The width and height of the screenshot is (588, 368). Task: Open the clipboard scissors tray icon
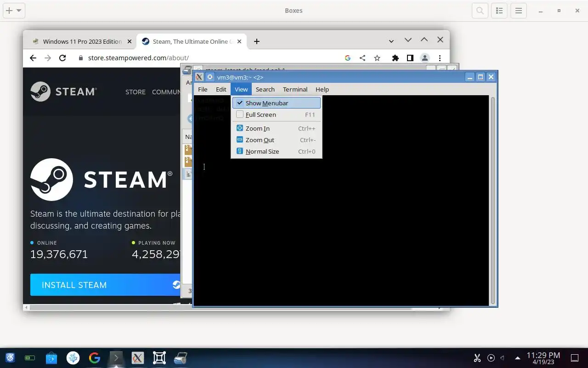coord(477,358)
